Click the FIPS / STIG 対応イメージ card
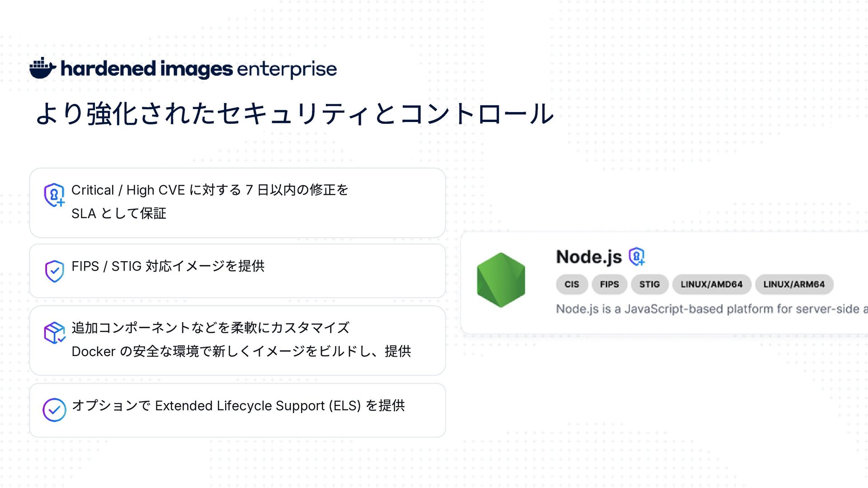Image resolution: width=868 pixels, height=488 pixels. 237,271
